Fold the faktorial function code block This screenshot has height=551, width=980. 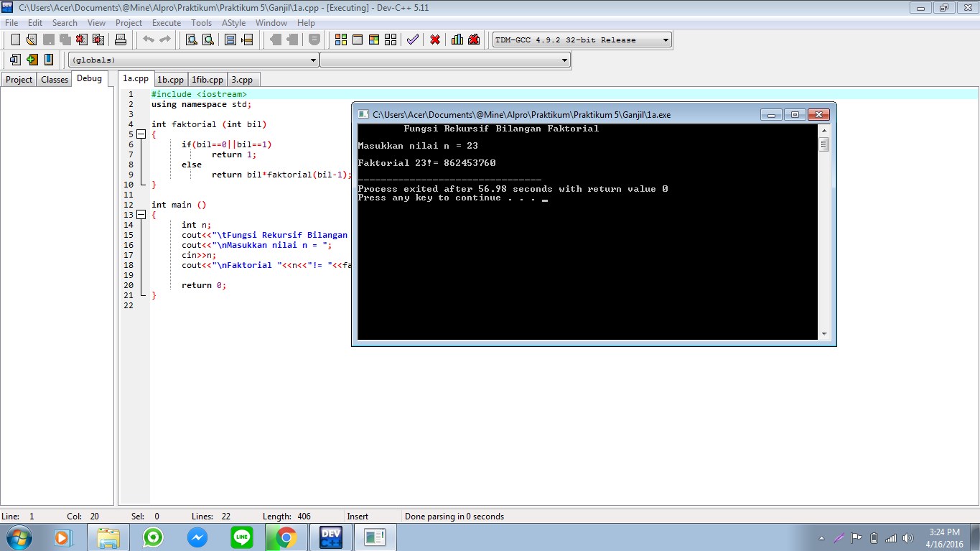pyautogui.click(x=141, y=134)
